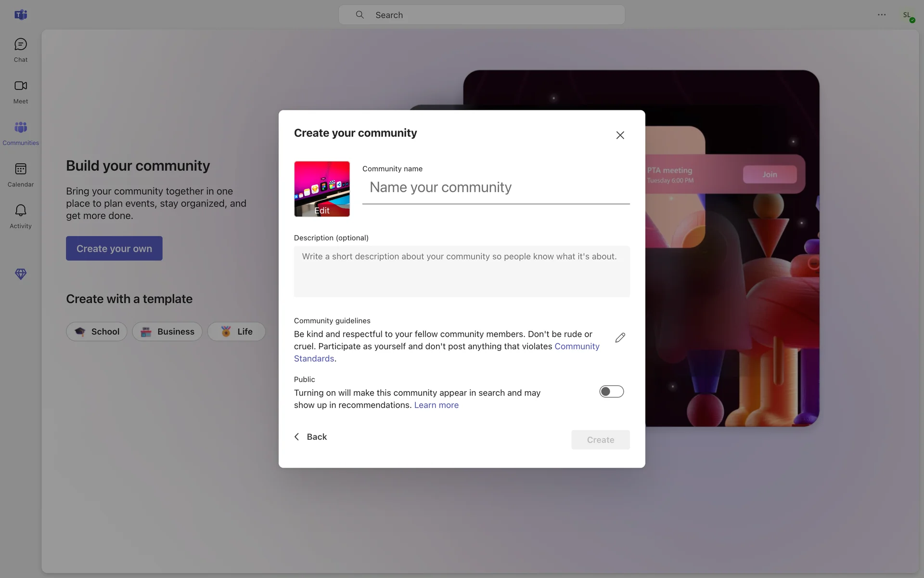Open the Calendar sidebar icon

pos(21,174)
